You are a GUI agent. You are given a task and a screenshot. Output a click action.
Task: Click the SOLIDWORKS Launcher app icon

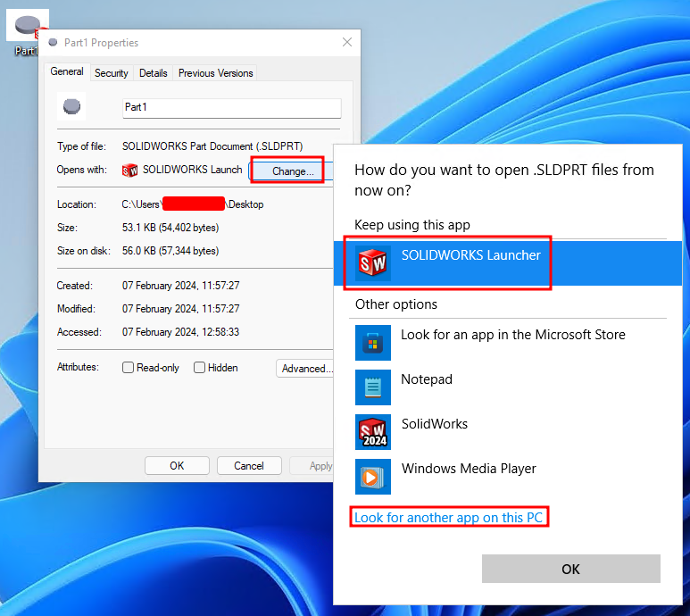tap(372, 262)
